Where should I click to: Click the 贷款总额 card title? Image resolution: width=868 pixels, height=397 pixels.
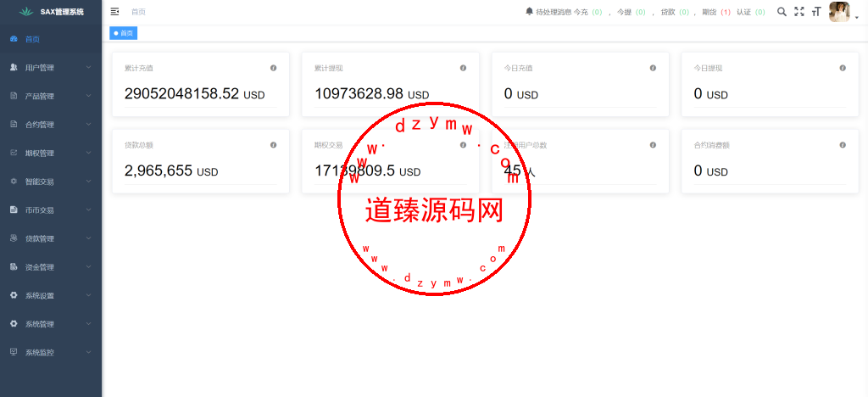point(139,146)
